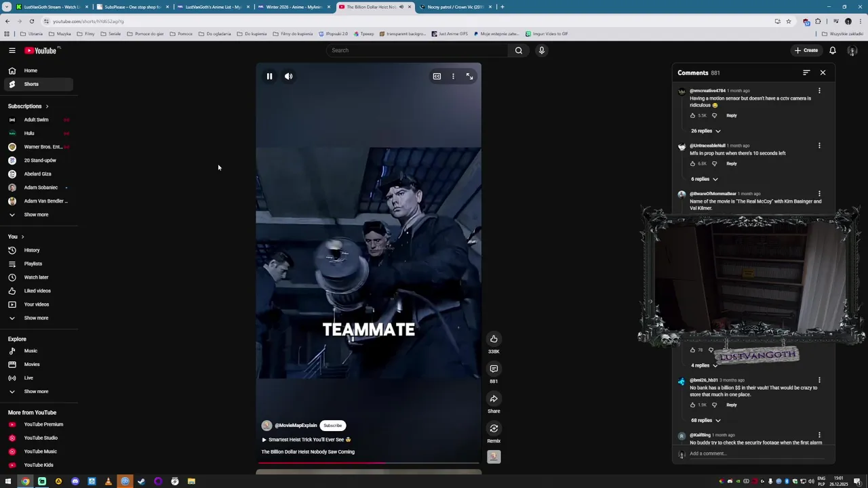Switch to the SubsPlease browser tab
868x488 pixels.
tap(132, 7)
